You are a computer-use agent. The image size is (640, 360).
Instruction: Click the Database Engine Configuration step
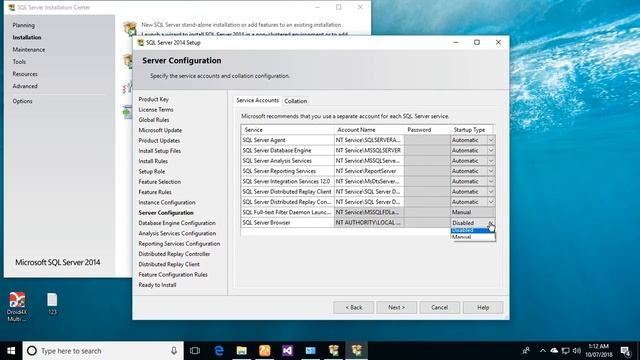[177, 223]
